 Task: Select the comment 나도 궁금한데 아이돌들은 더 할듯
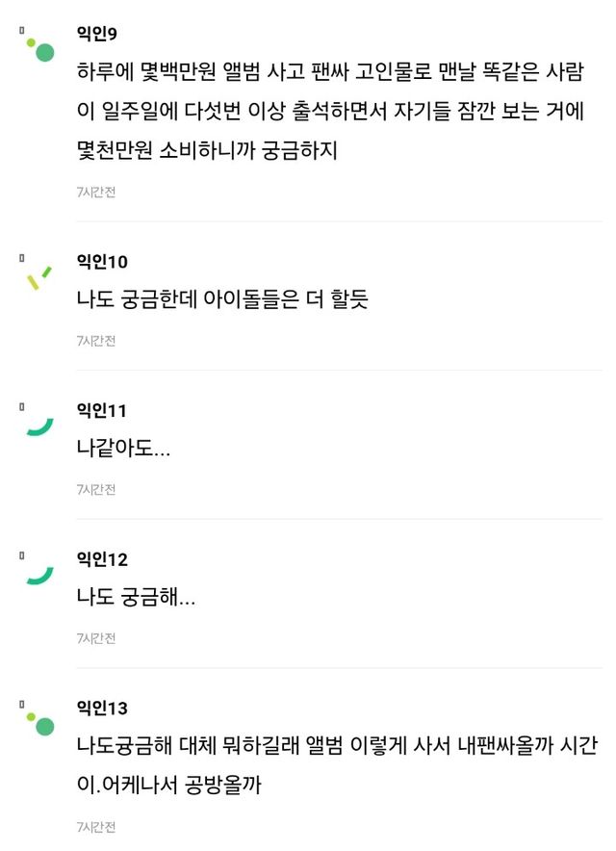pos(222,299)
